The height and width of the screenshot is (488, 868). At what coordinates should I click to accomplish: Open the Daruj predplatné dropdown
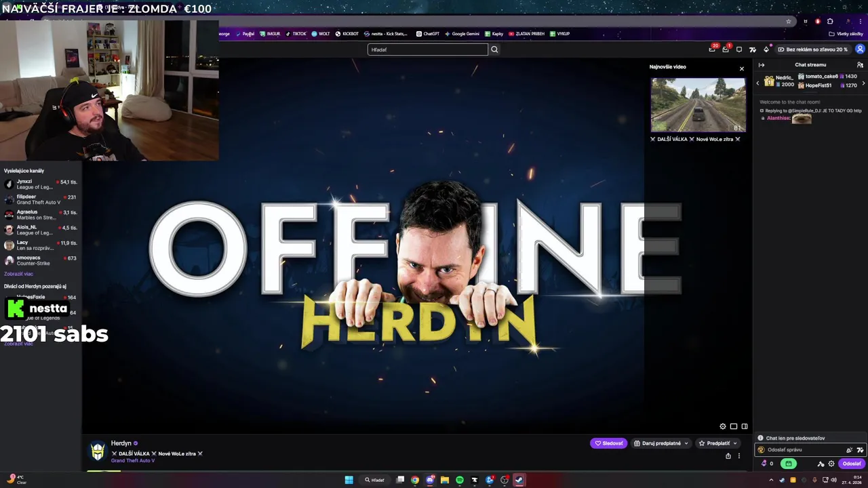pyautogui.click(x=661, y=443)
